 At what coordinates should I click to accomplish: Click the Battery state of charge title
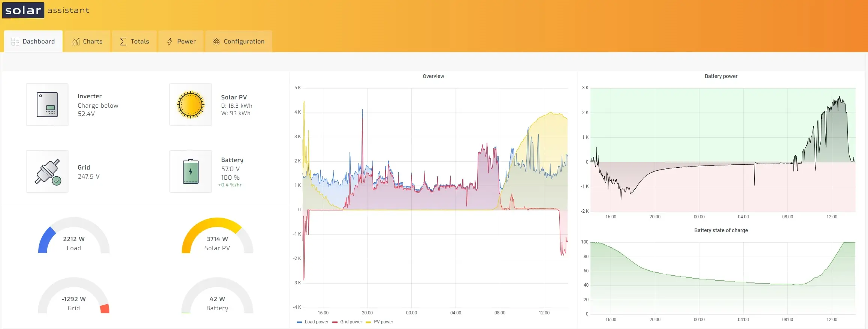[721, 230]
